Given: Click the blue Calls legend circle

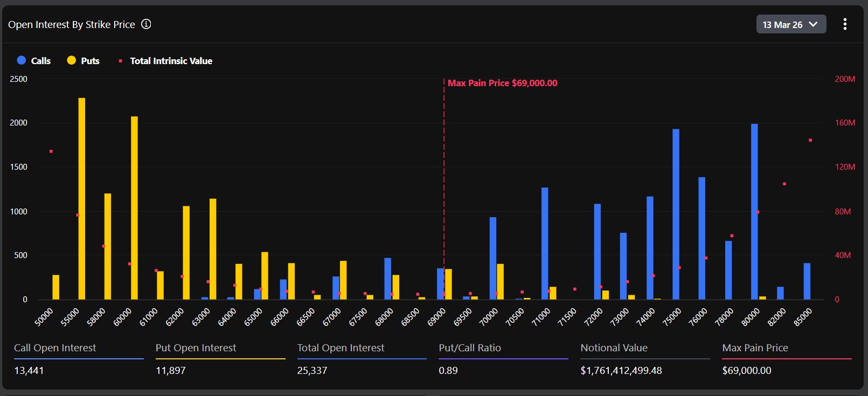Looking at the screenshot, I should tap(22, 60).
